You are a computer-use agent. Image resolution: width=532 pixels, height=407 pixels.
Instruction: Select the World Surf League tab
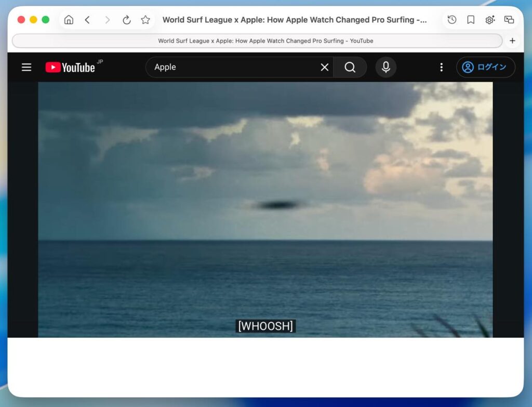tap(257, 41)
